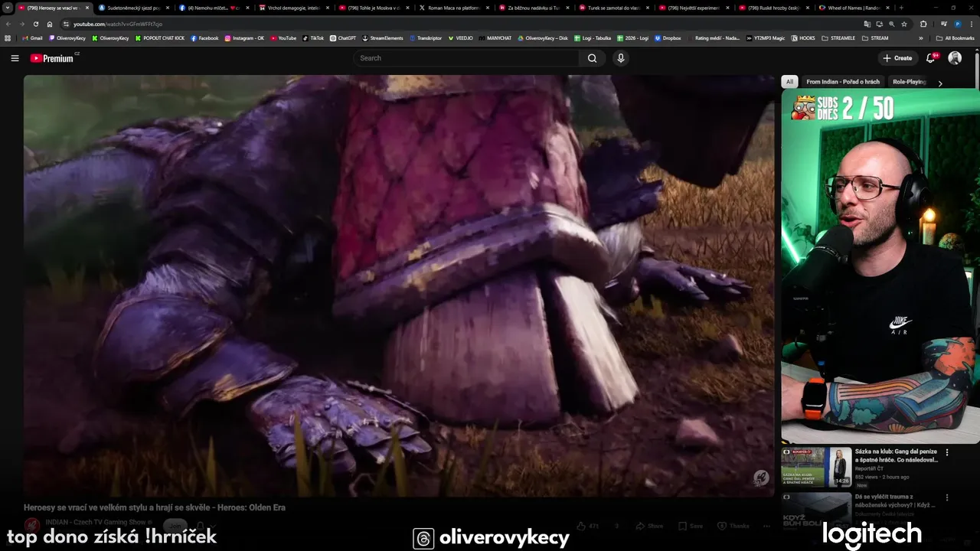980x551 pixels.
Task: Click video title Heroesy se vrací ve velkém stylu
Action: pyautogui.click(x=155, y=507)
